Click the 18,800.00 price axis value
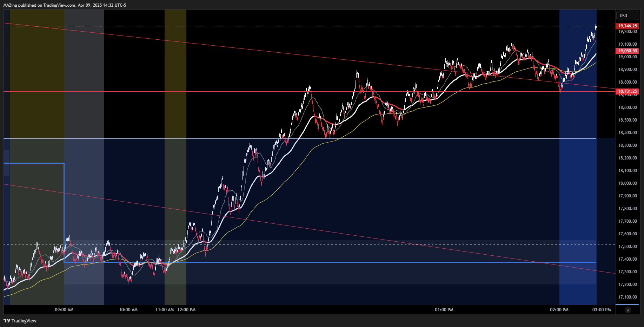This screenshot has width=644, height=327. click(628, 82)
